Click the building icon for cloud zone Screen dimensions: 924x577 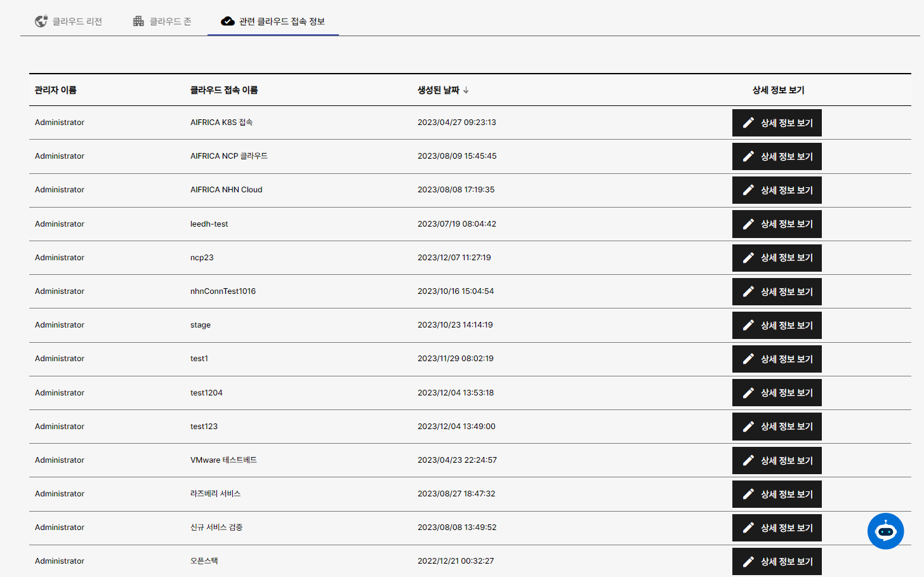coord(138,22)
